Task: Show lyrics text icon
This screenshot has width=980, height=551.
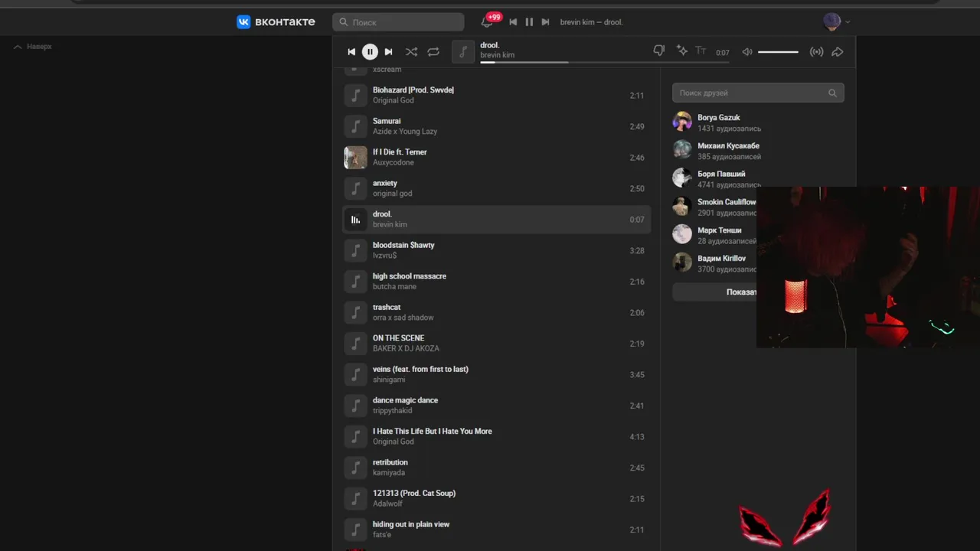Action: (x=701, y=51)
